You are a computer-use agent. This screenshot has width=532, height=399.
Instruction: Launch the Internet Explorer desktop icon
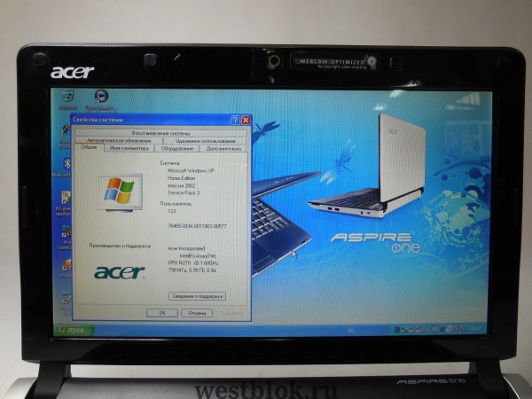pyautogui.click(x=66, y=137)
